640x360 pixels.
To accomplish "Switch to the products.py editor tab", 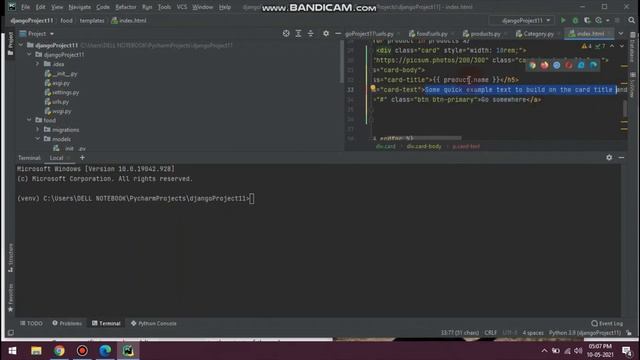I will pyautogui.click(x=485, y=34).
